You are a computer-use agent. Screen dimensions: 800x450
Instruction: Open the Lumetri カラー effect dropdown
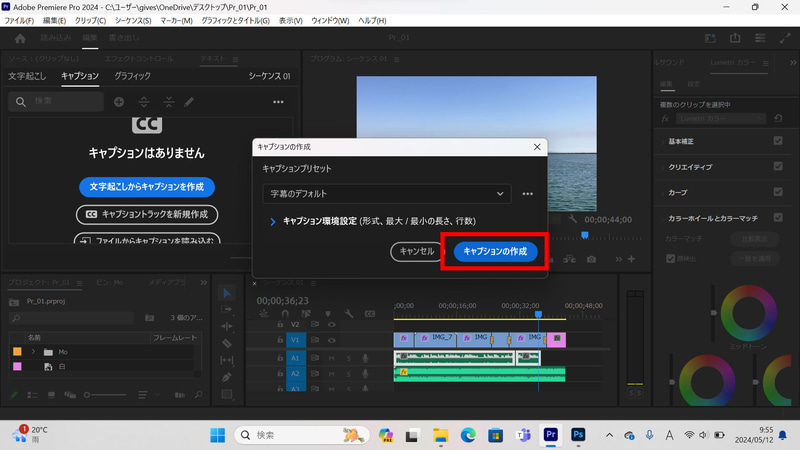point(721,118)
